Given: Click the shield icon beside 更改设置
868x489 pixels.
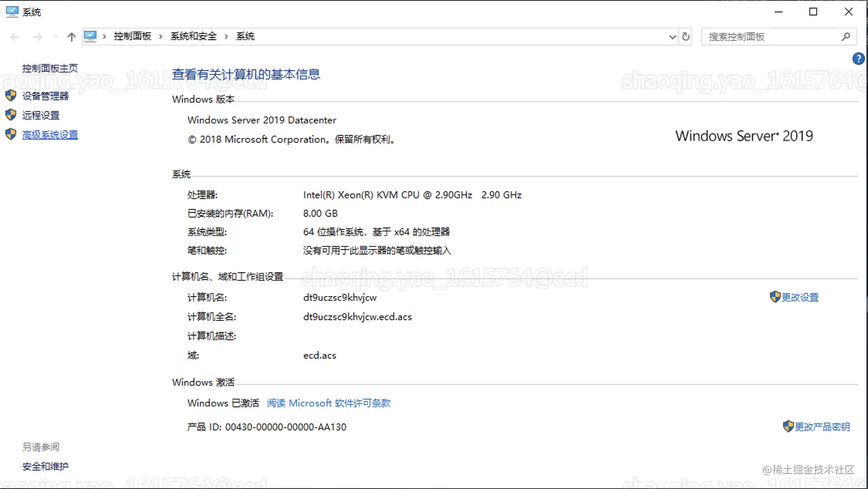Looking at the screenshot, I should point(775,297).
